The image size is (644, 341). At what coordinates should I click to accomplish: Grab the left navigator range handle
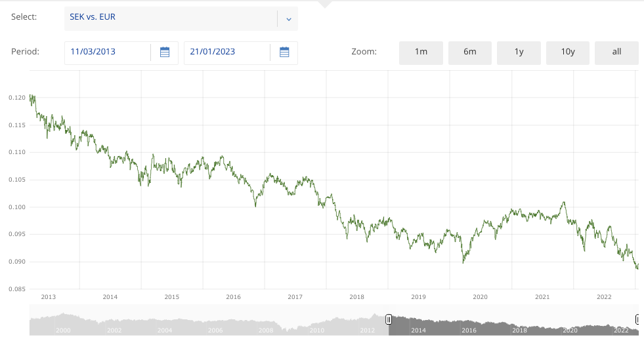point(389,319)
